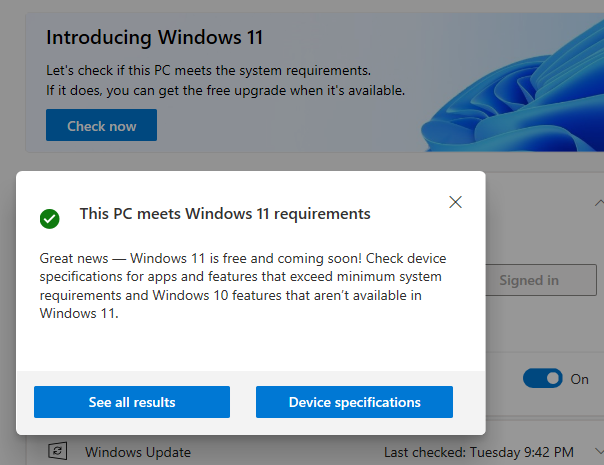Click the This PC meets requirements title

225,214
